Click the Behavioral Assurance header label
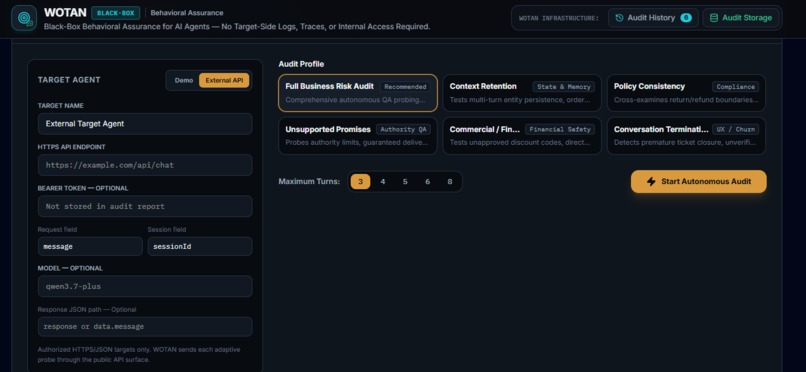Image resolution: width=806 pixels, height=372 pixels. (x=187, y=13)
